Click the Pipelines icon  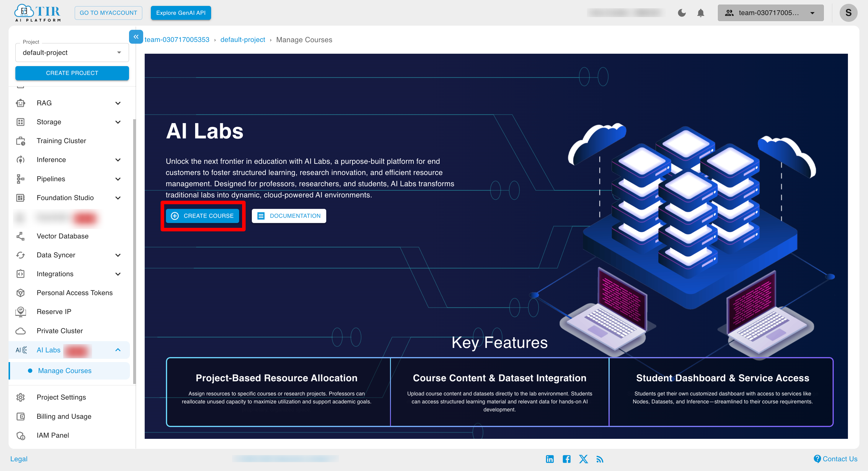[21, 179]
